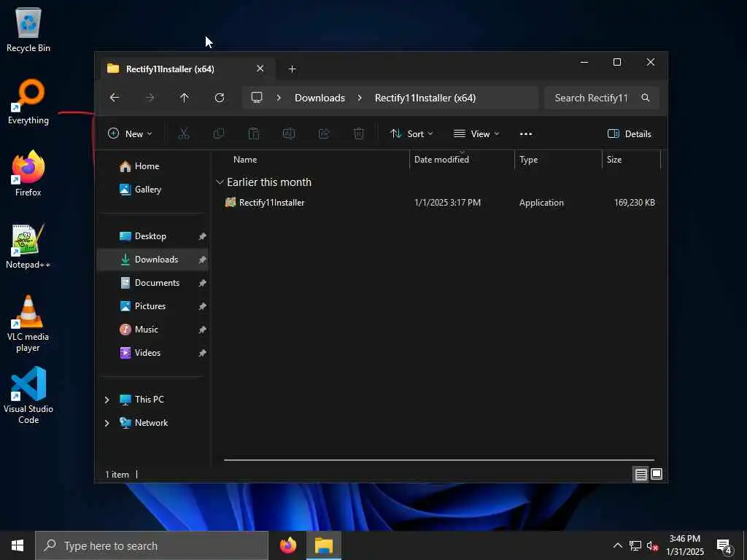Click File Explorer icon in taskbar

323,545
